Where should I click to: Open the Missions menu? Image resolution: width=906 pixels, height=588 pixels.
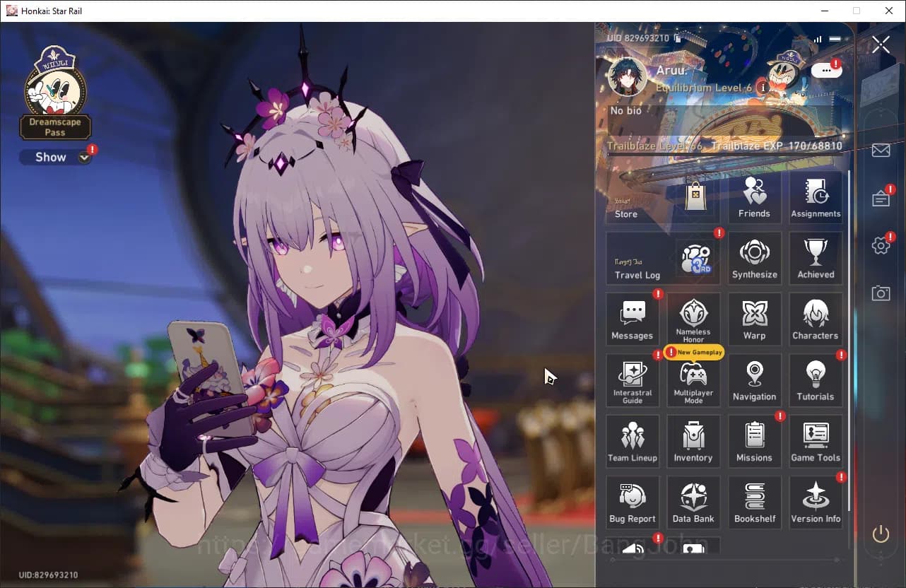coord(754,442)
